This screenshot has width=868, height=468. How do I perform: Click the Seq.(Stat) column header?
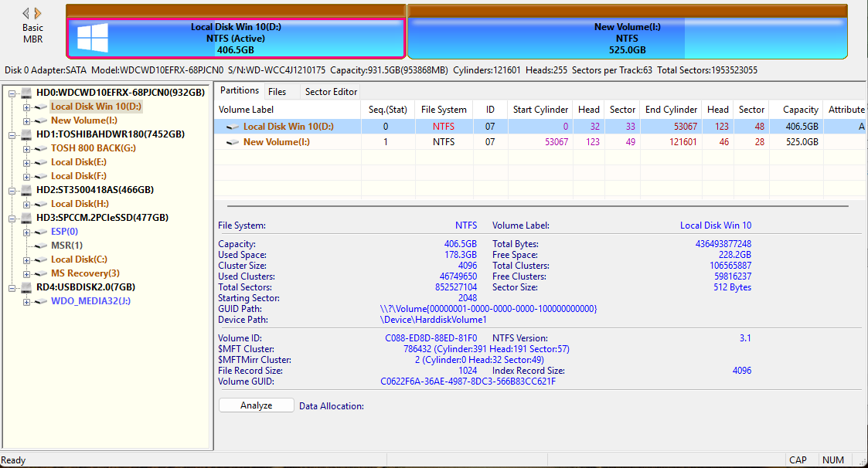click(388, 110)
